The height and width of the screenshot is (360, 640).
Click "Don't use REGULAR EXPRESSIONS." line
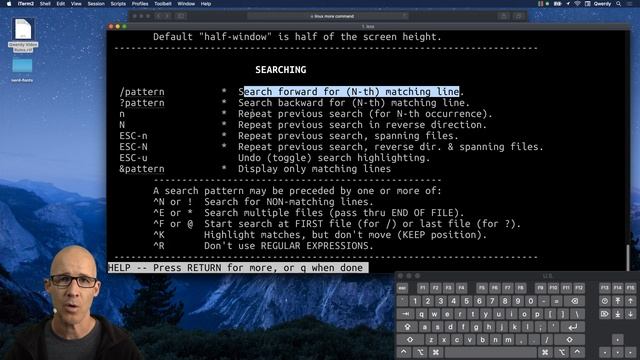pyautogui.click(x=289, y=246)
